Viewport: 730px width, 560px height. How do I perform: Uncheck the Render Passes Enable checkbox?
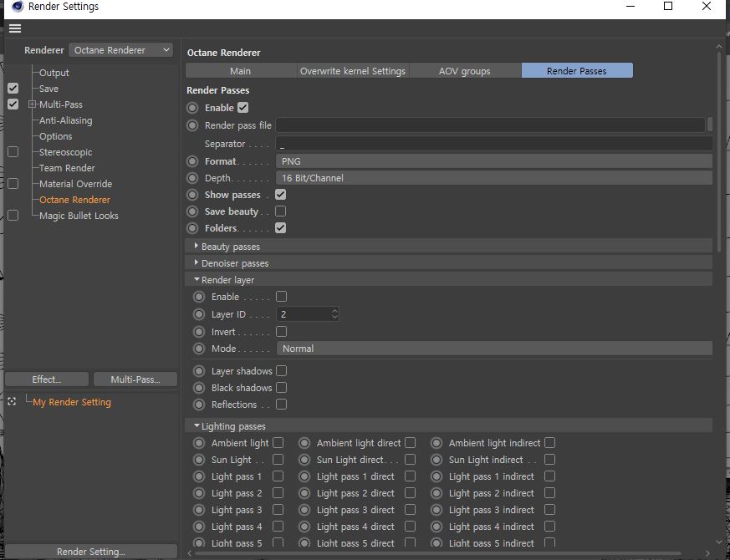tap(243, 108)
